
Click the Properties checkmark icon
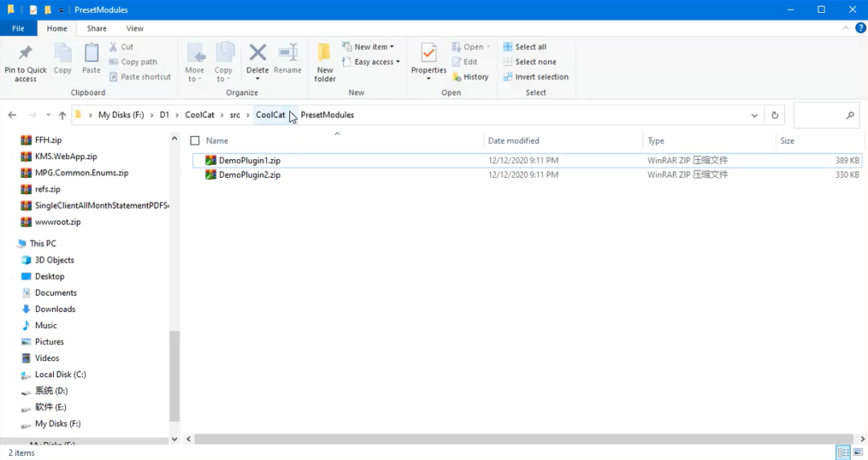tap(428, 53)
